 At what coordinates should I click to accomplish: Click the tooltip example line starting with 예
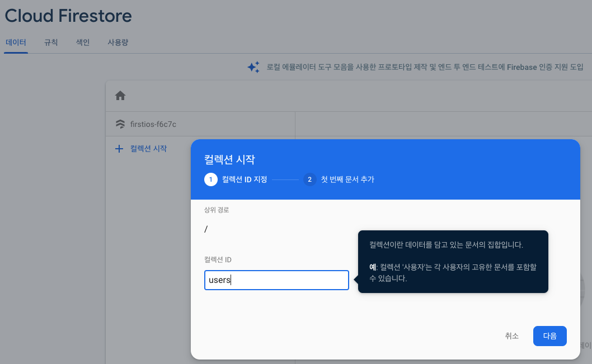click(453, 273)
